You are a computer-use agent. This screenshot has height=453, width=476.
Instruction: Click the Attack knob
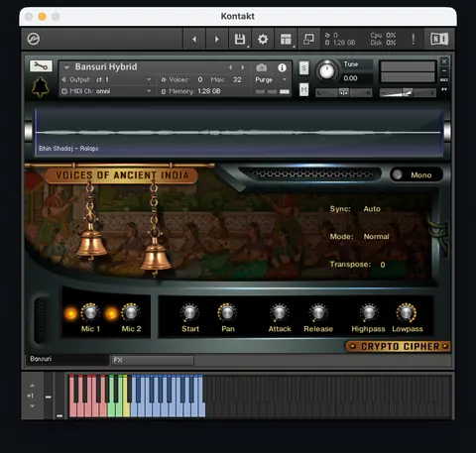280,312
